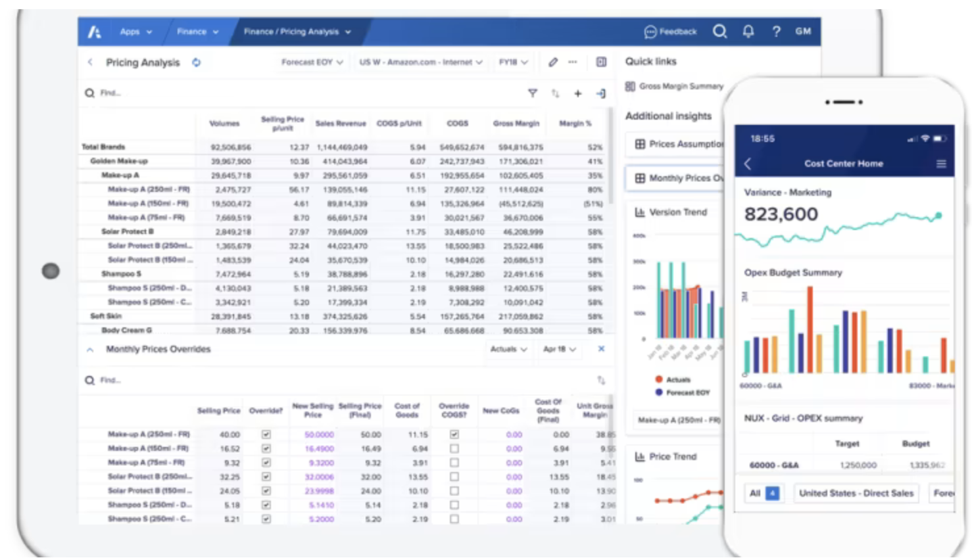The width and height of the screenshot is (972, 560).
Task: Collapse the Monthly Prices Overrides section
Action: click(x=90, y=350)
